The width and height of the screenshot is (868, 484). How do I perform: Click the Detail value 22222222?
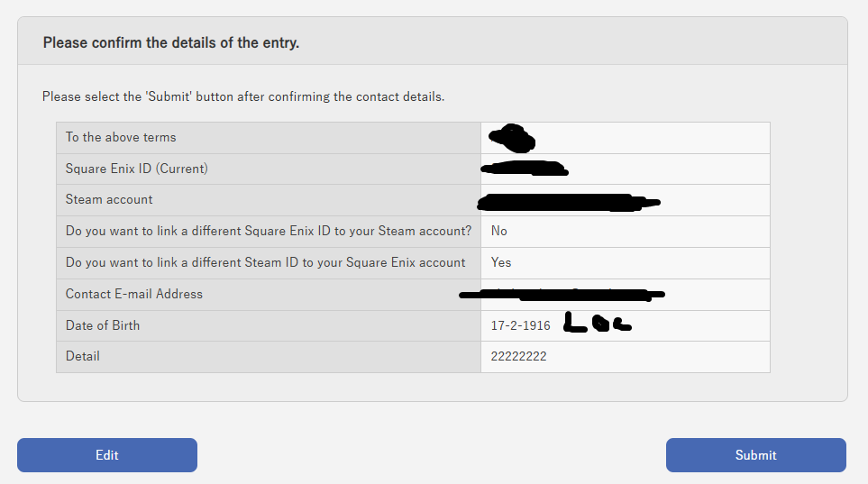coord(518,356)
